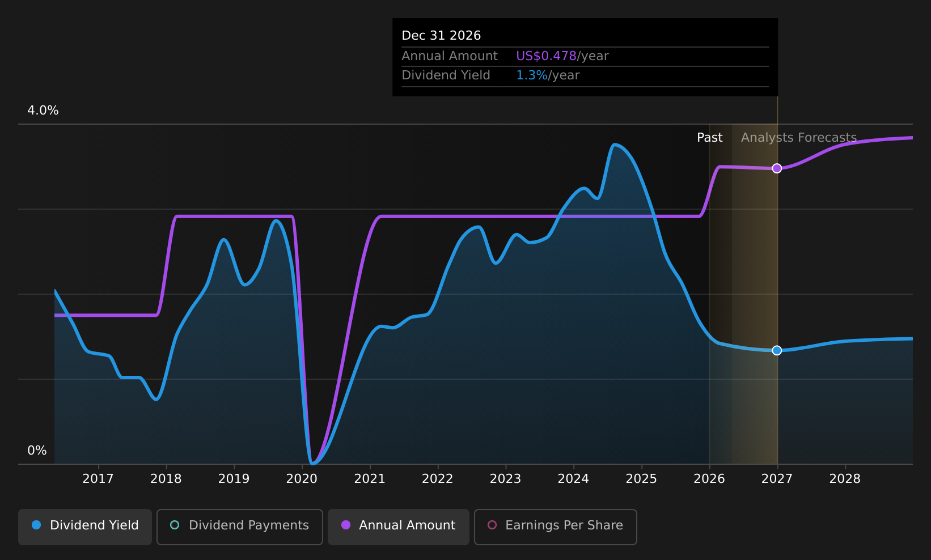Viewport: 931px width, 560px height.
Task: Click the 2022 x-axis label
Action: (x=437, y=479)
